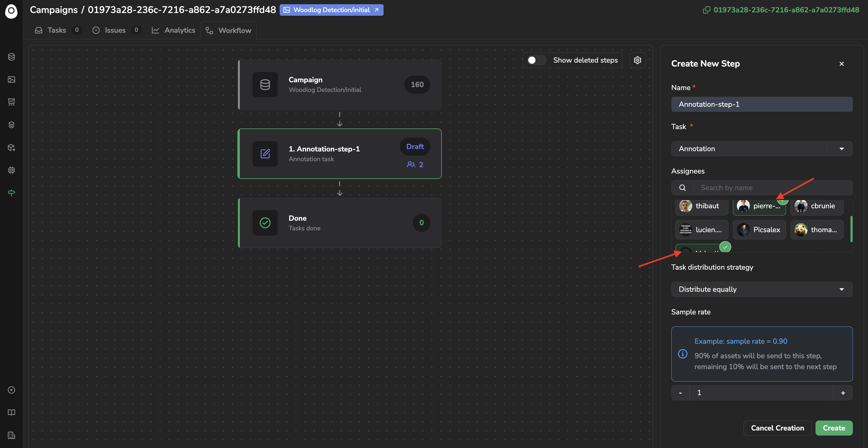
Task: Click the sample rate info icon
Action: (683, 354)
